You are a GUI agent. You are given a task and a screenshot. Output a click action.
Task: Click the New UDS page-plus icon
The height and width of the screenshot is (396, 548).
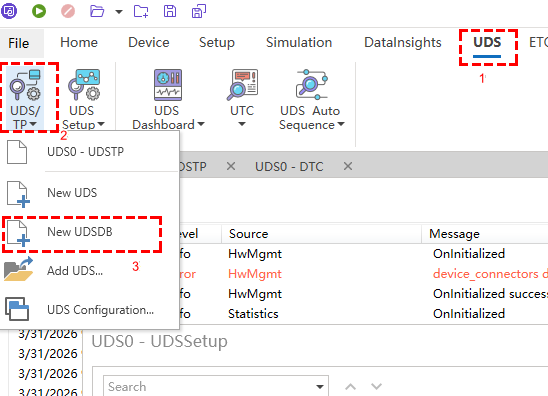18,194
